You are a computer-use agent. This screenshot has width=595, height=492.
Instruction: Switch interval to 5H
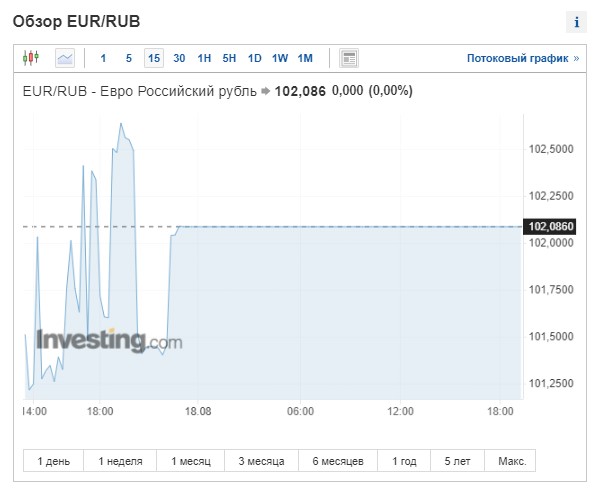click(x=229, y=58)
